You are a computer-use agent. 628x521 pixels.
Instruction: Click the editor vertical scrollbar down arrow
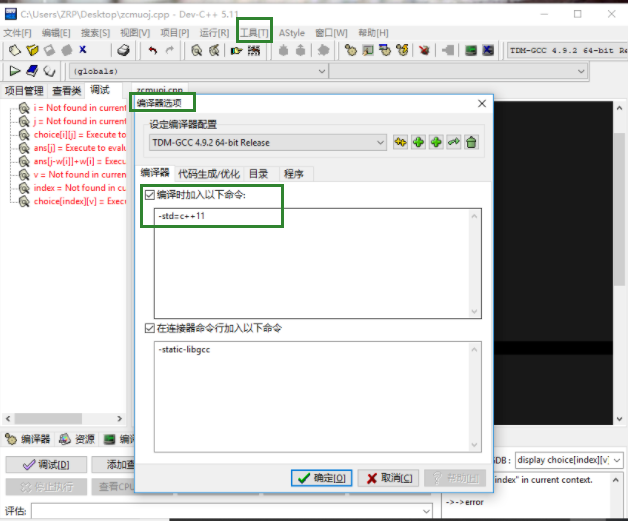(x=619, y=419)
